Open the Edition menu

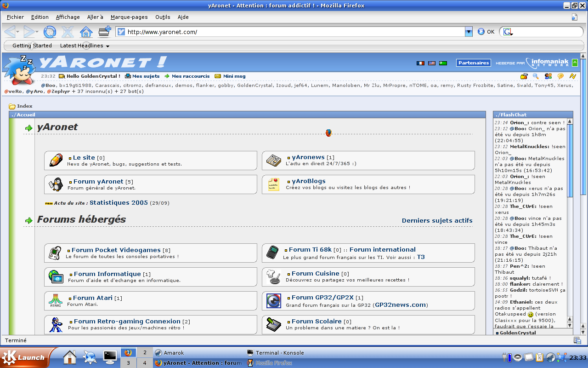[x=40, y=17]
